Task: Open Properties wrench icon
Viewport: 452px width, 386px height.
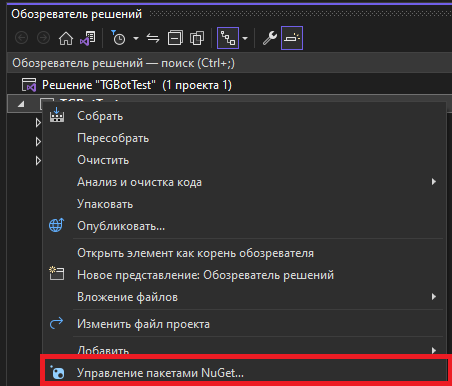Action: click(270, 38)
